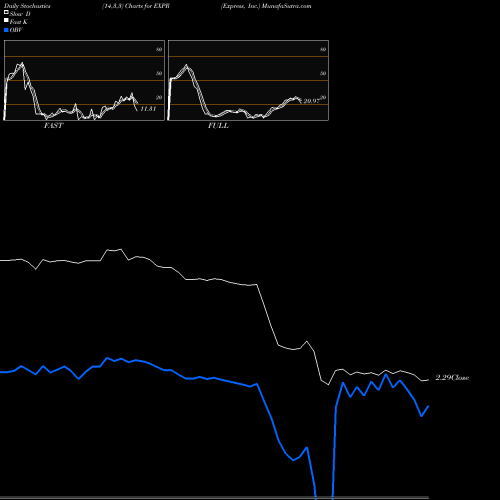Screen dimensions: 500x500
Task: Click the 20 level label in FAST chart
Action: (x=159, y=97)
